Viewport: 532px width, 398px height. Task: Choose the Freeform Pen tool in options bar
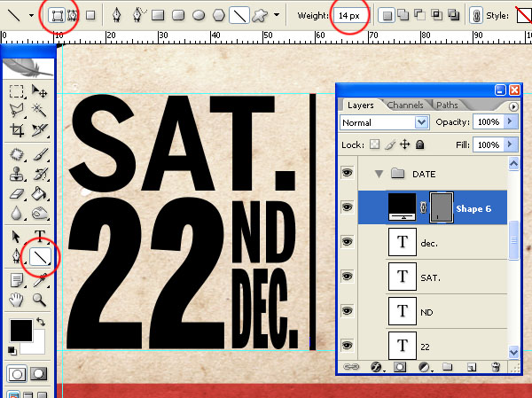click(138, 15)
